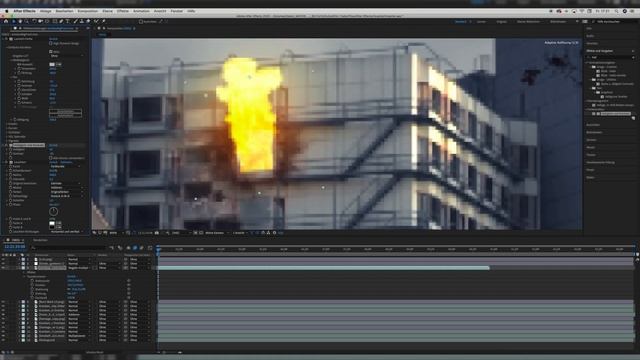The height and width of the screenshot is (360, 640).
Task: Select the Hand tool
Action: click(x=20, y=21)
